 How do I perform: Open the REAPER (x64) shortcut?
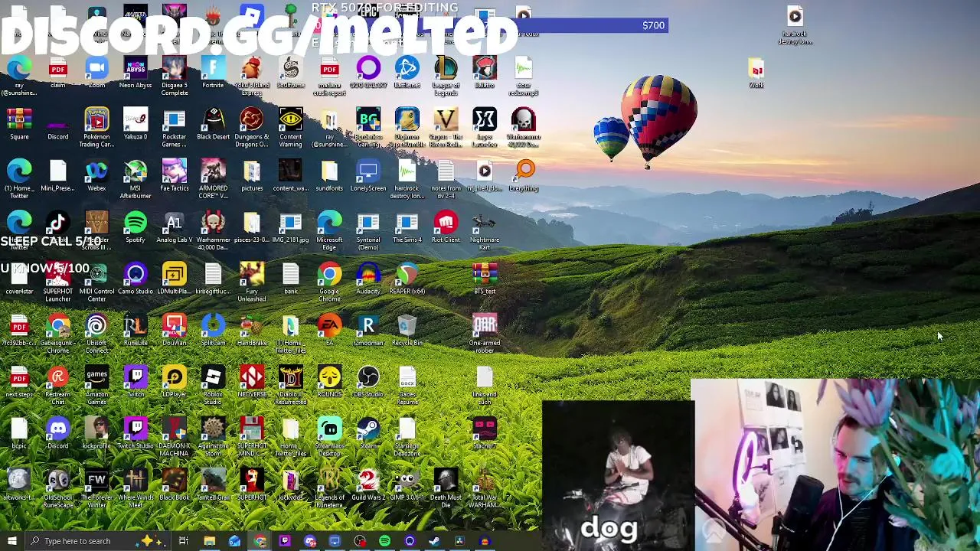[x=407, y=274]
